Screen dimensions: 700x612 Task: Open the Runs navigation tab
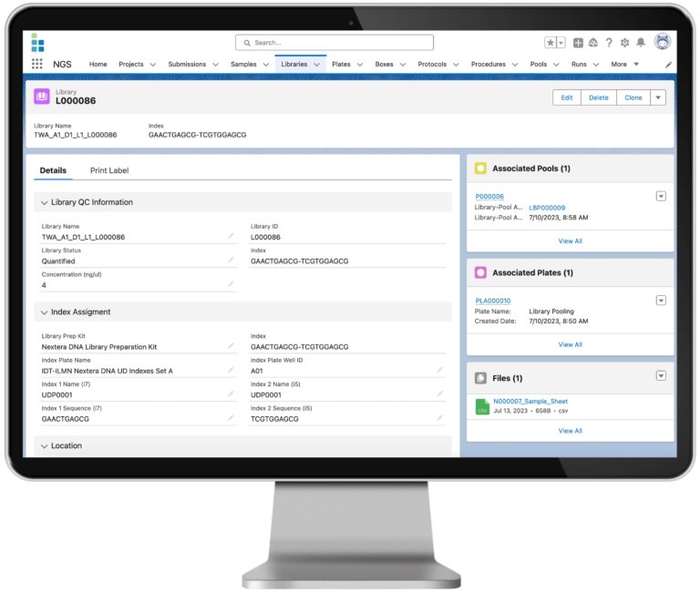point(579,65)
